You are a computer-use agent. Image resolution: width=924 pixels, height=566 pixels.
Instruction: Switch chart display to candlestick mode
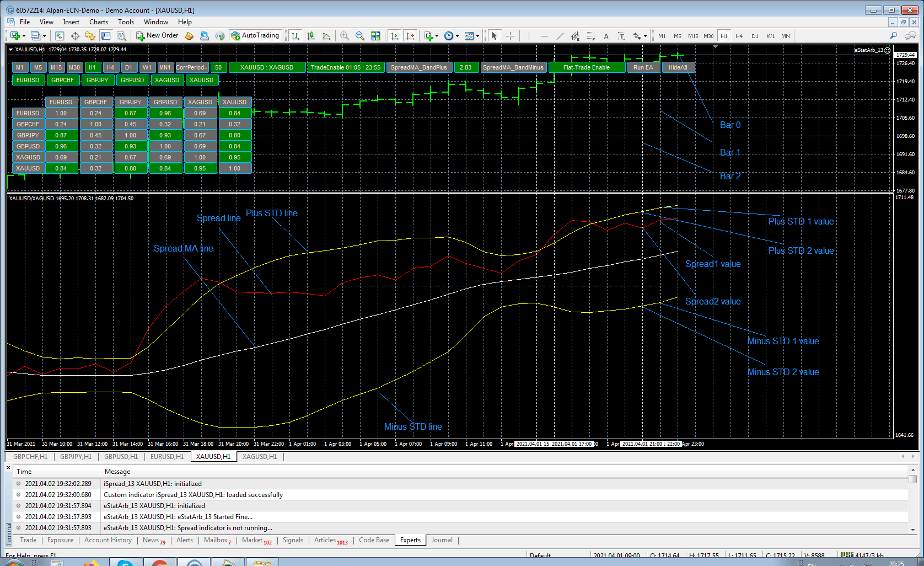coord(311,36)
